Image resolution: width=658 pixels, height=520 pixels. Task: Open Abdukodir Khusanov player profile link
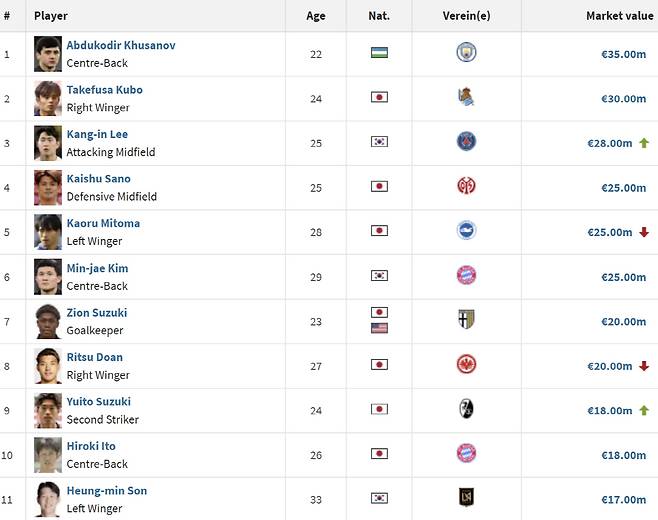[119, 45]
